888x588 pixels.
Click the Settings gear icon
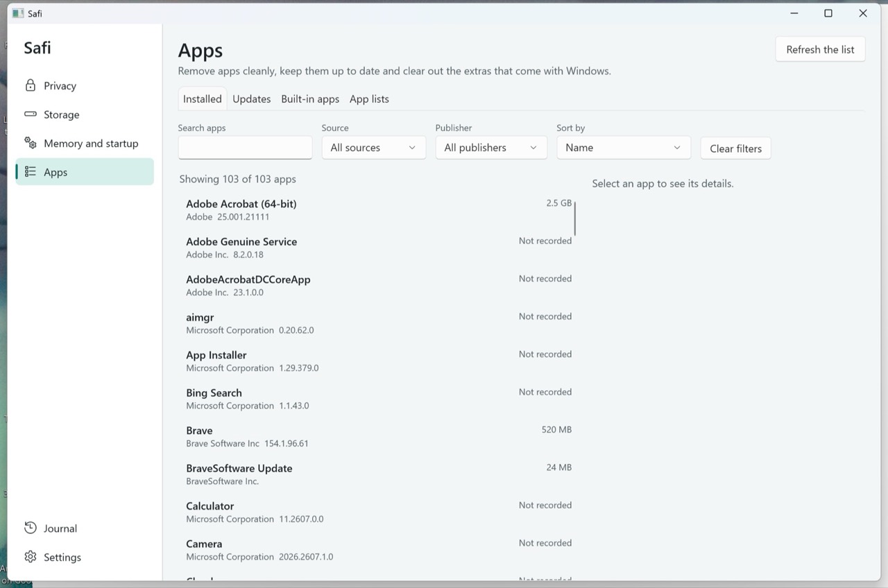31,557
